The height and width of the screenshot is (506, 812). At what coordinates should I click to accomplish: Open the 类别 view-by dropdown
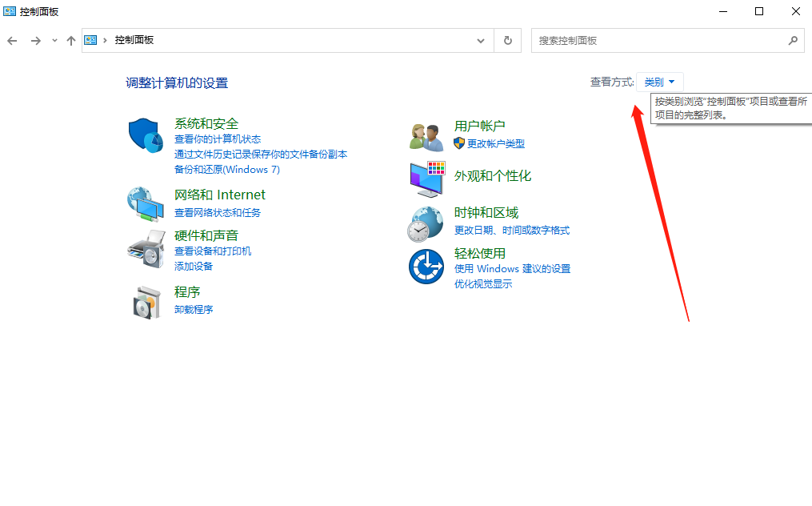[x=660, y=82]
